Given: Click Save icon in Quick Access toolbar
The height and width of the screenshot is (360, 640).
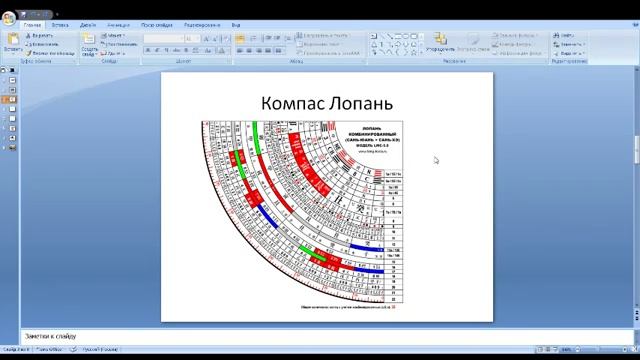Looking at the screenshot, I should [24, 15].
